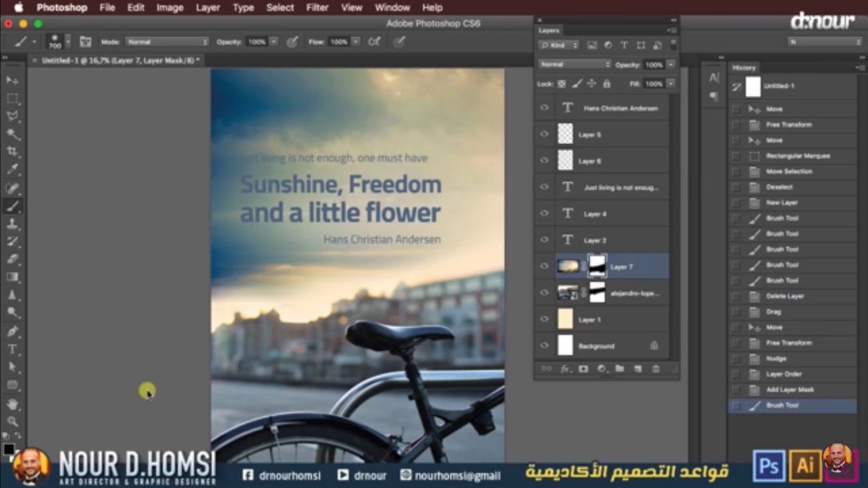Select the Eyedropper tool
Screen dimensions: 868x488
click(x=12, y=170)
